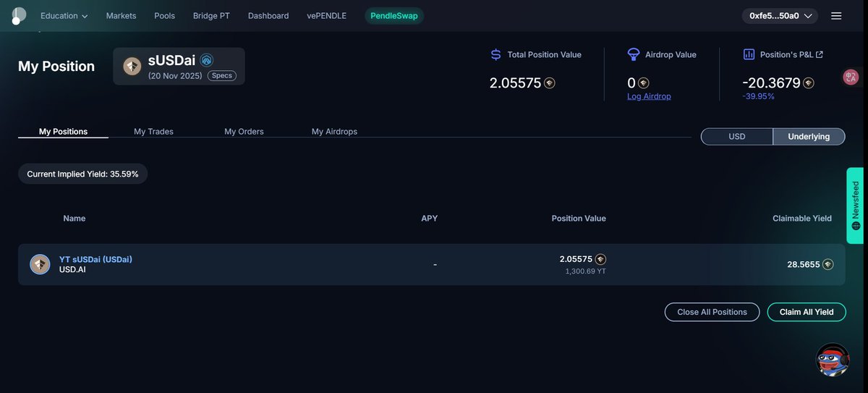The width and height of the screenshot is (868, 393).
Task: Click the Pendle logo icon
Action: (x=19, y=15)
